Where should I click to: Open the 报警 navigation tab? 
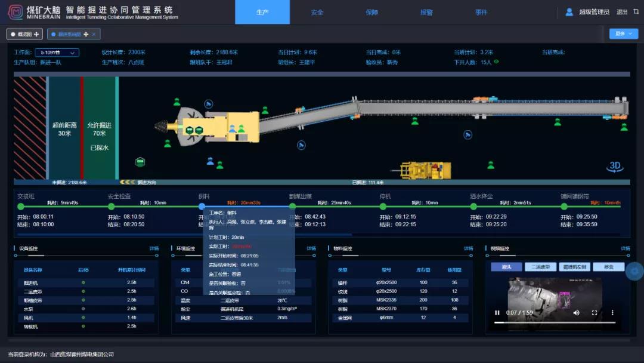(426, 13)
